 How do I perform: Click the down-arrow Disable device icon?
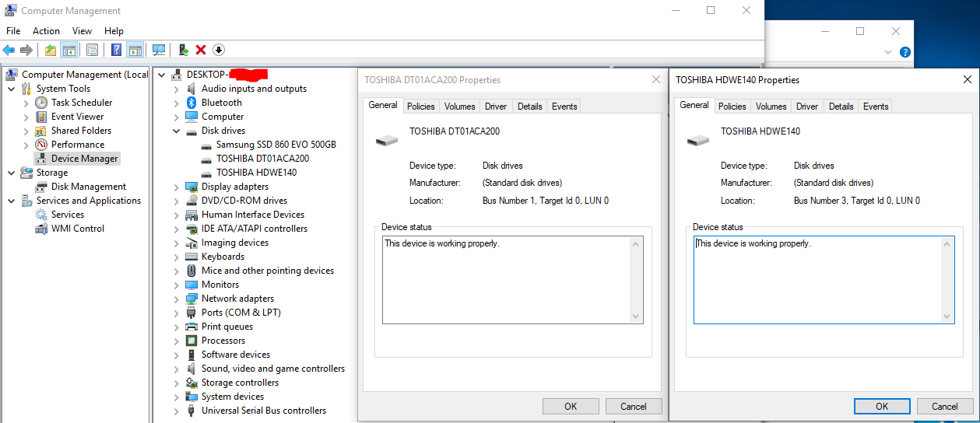(219, 50)
